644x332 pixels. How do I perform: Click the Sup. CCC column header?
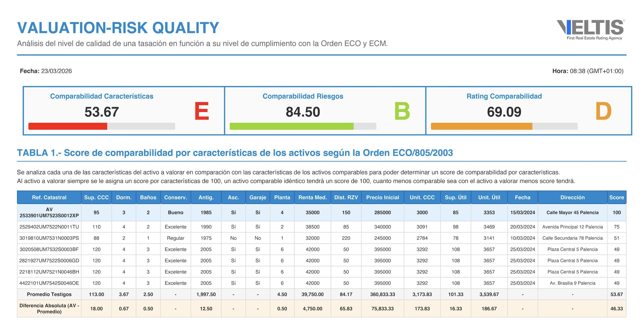[96, 197]
